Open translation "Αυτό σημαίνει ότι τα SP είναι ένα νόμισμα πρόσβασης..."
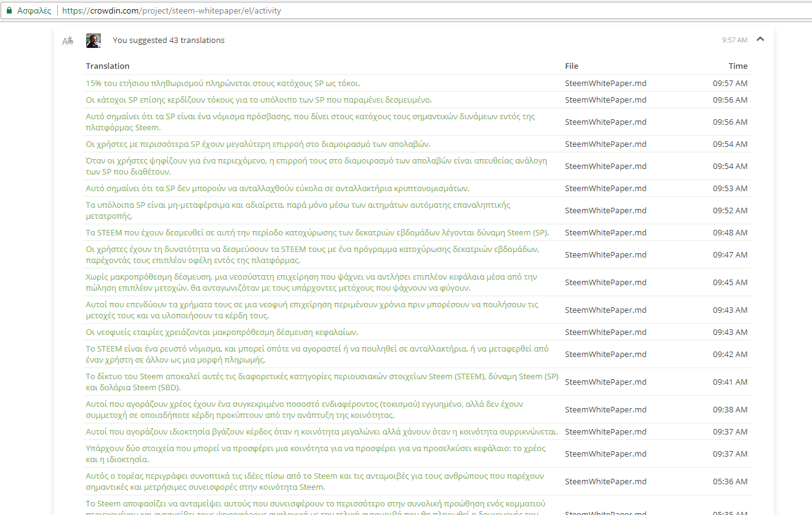 [x=311, y=122]
